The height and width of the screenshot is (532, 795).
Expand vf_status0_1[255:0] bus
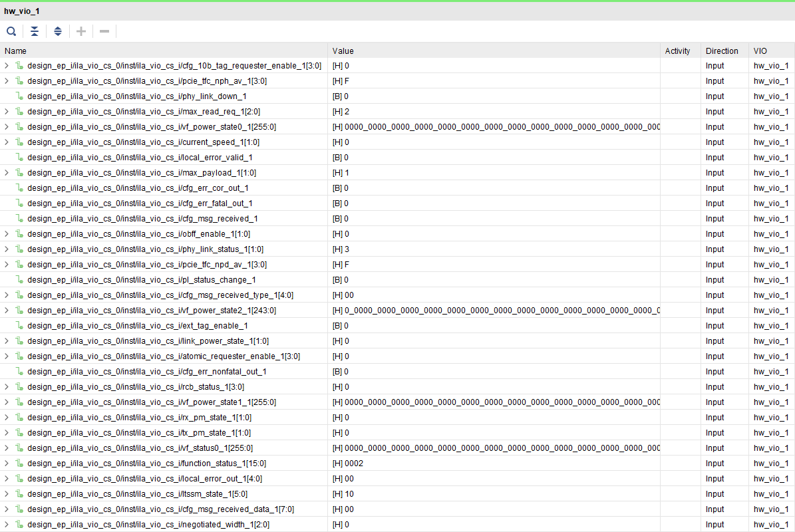(x=7, y=448)
